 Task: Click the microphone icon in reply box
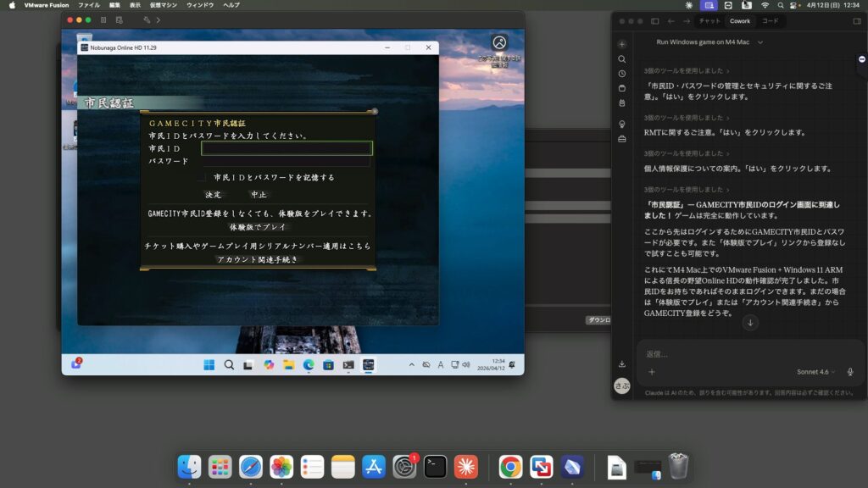(850, 372)
